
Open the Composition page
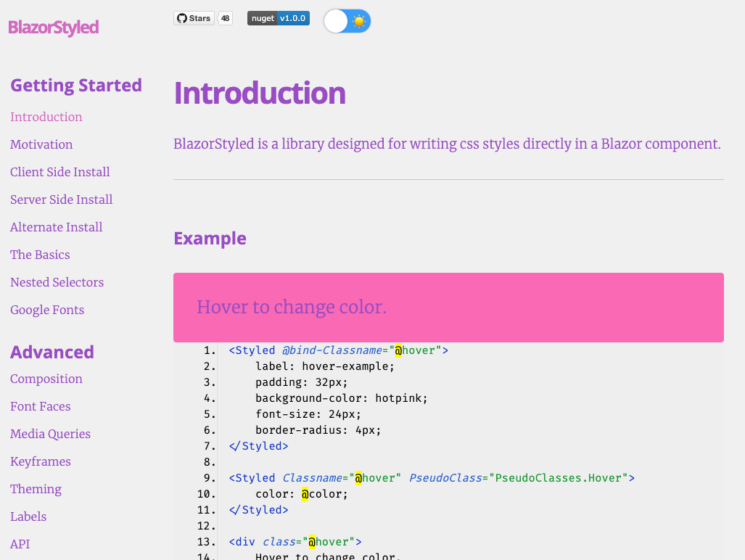pyautogui.click(x=46, y=379)
